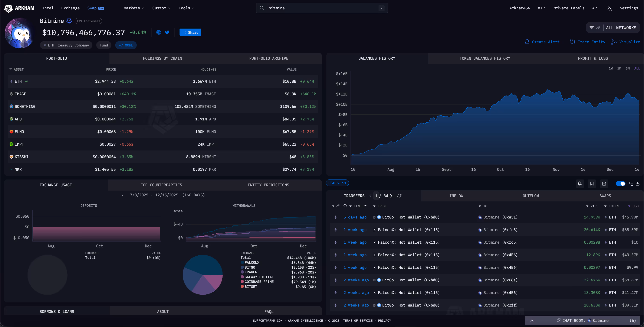Click the save filter floppy icon

coord(604,184)
